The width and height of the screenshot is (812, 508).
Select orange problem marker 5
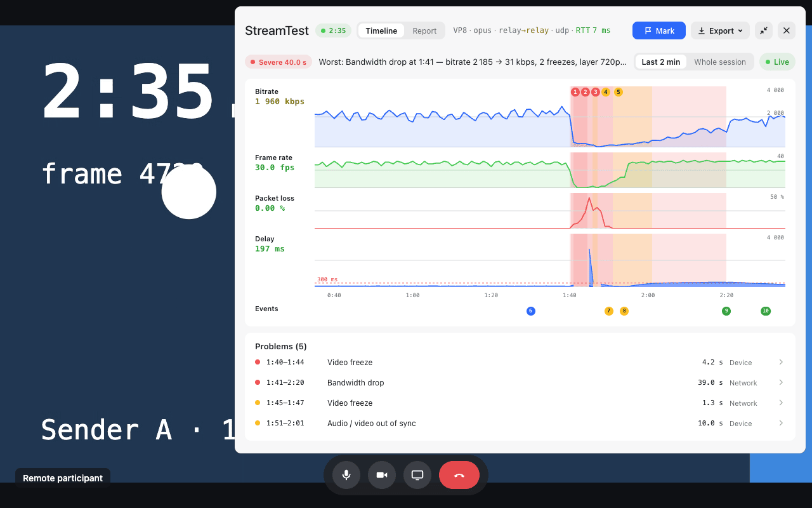click(x=619, y=92)
